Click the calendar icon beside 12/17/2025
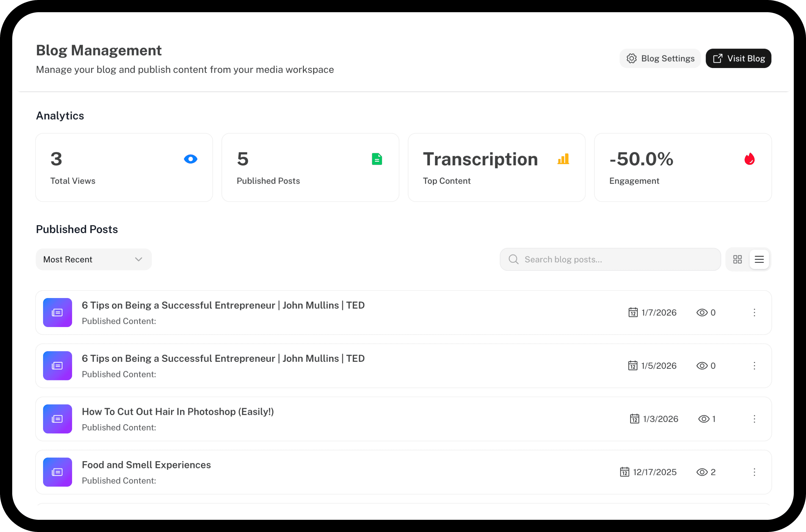The width and height of the screenshot is (806, 532). (624, 472)
